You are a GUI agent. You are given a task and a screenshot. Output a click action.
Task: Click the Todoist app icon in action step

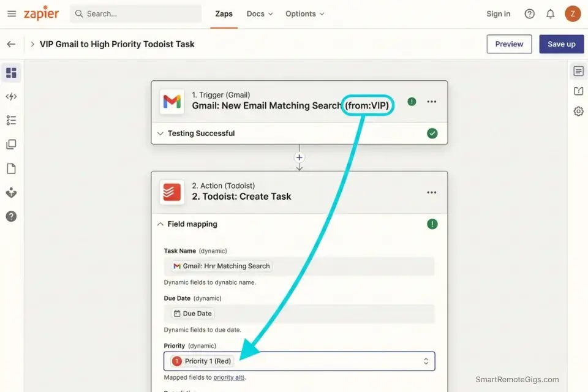(171, 192)
